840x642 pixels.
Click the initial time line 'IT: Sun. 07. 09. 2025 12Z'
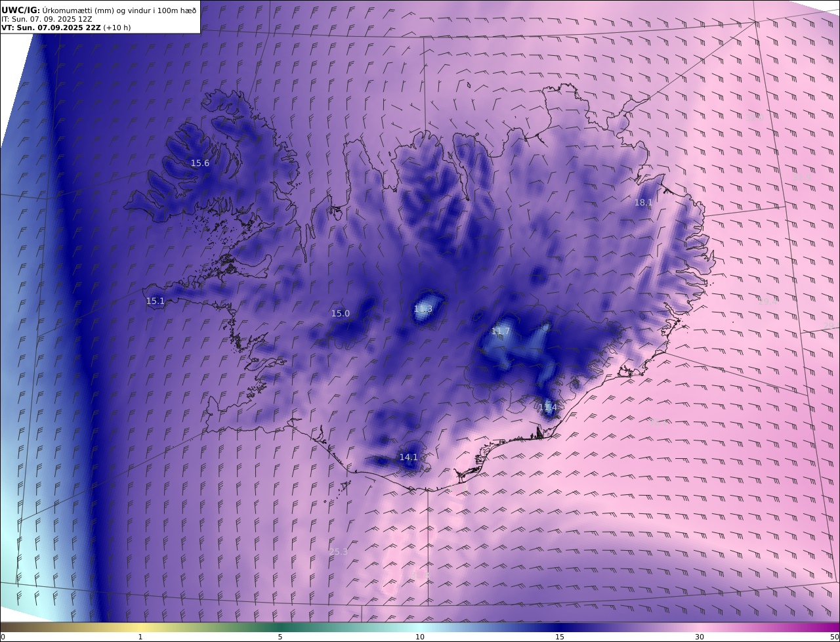point(48,20)
